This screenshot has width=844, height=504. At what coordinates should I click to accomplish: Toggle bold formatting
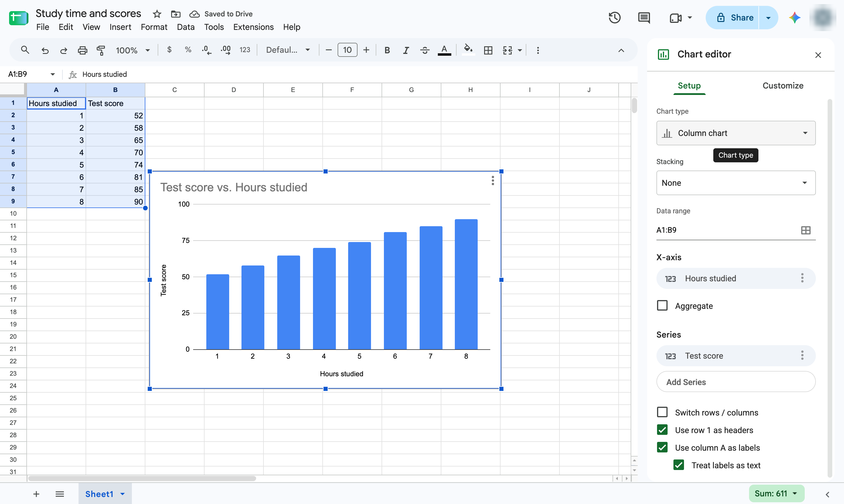coord(387,50)
